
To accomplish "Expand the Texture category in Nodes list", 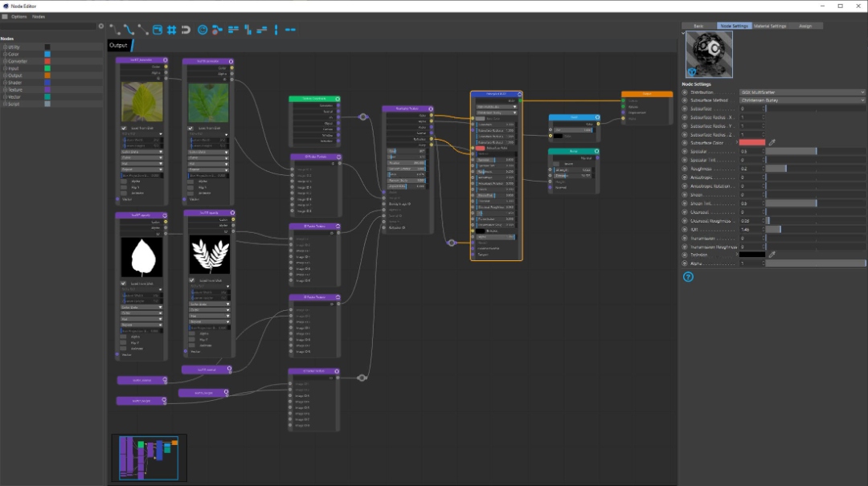I will [4, 89].
